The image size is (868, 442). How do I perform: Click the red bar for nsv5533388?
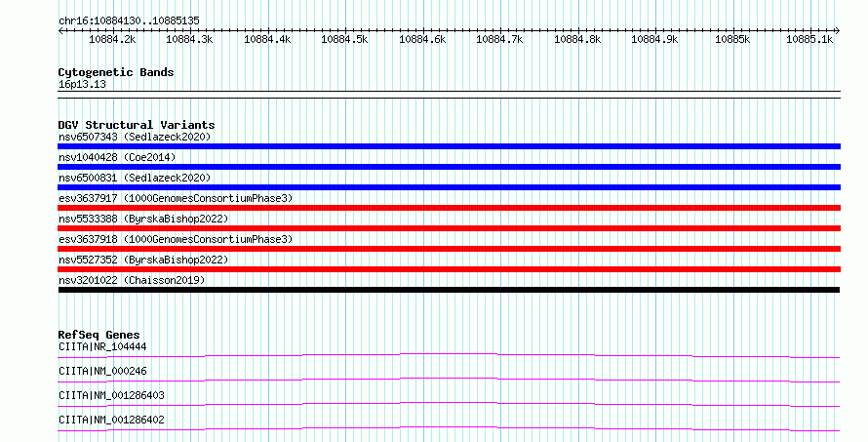click(449, 228)
